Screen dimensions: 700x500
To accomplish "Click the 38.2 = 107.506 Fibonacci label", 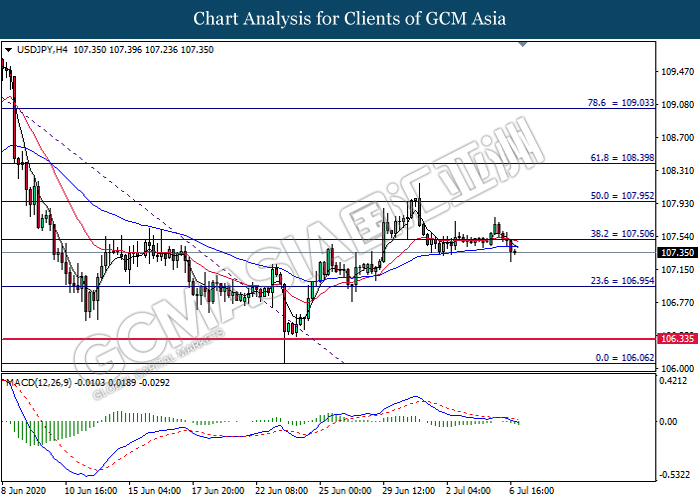I will pos(622,233).
